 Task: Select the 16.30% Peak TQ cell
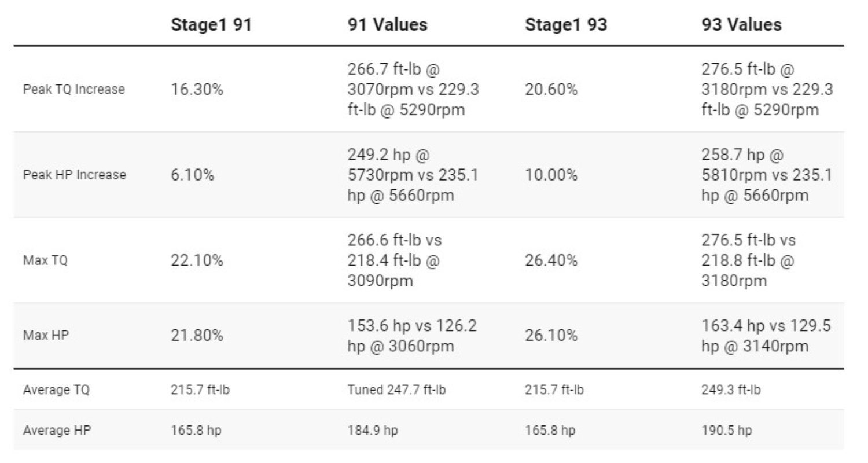[x=197, y=90]
